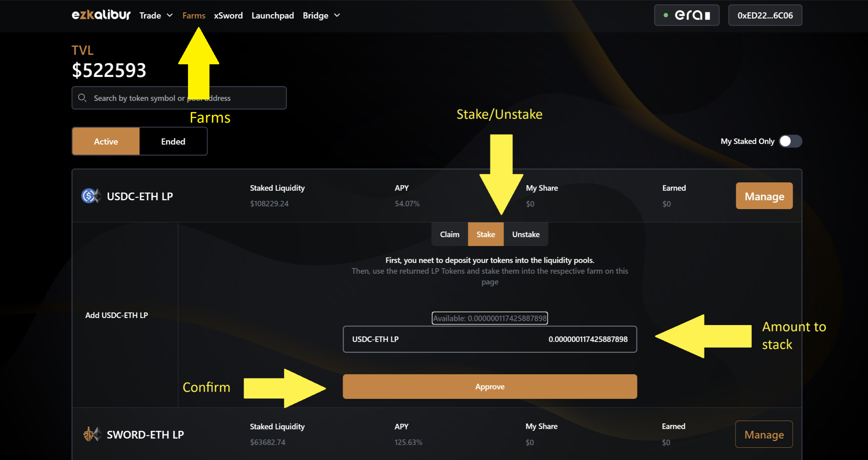Screen dimensions: 868x460
Task: Open the xSword page
Action: pos(228,15)
